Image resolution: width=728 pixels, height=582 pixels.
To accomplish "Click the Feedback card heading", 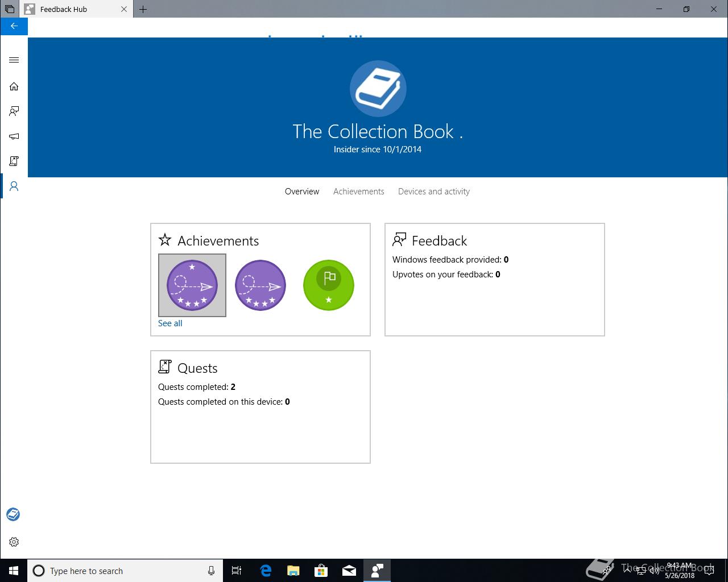I will [439, 241].
